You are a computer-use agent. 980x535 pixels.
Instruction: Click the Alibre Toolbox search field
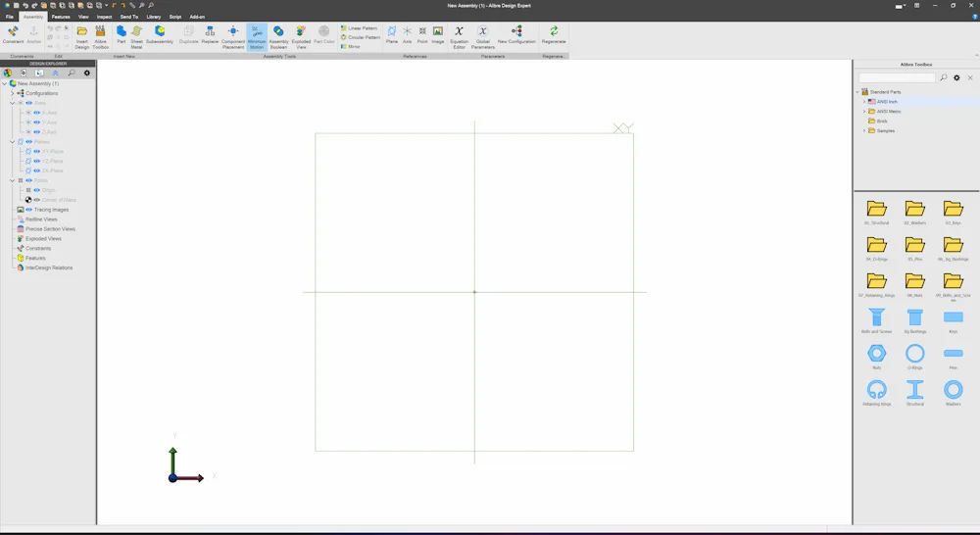[x=897, y=77]
